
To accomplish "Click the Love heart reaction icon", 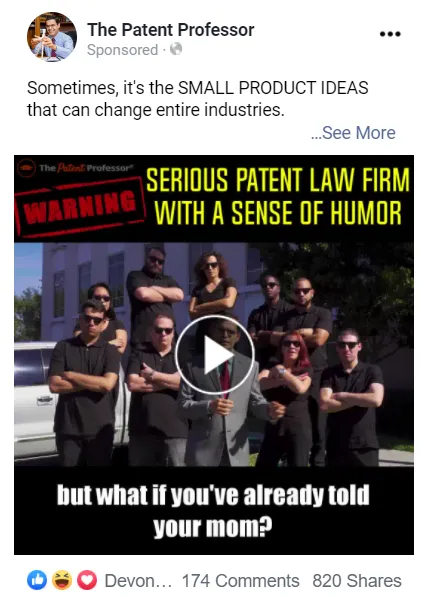I will pyautogui.click(x=87, y=580).
